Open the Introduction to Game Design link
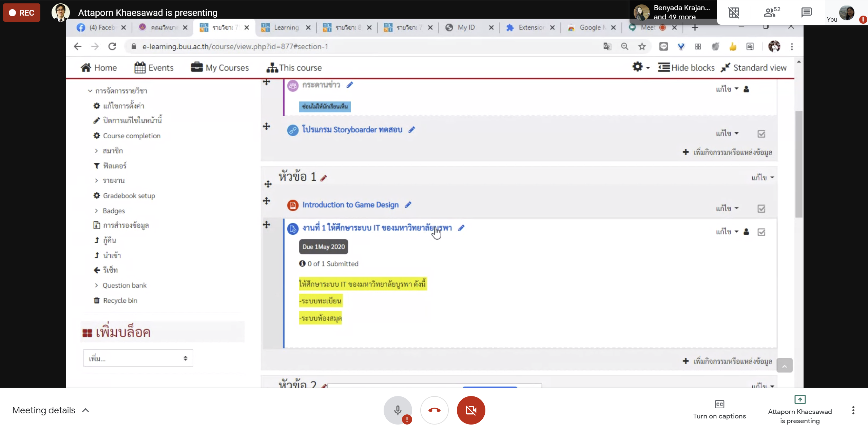The image size is (868, 432). pos(350,205)
